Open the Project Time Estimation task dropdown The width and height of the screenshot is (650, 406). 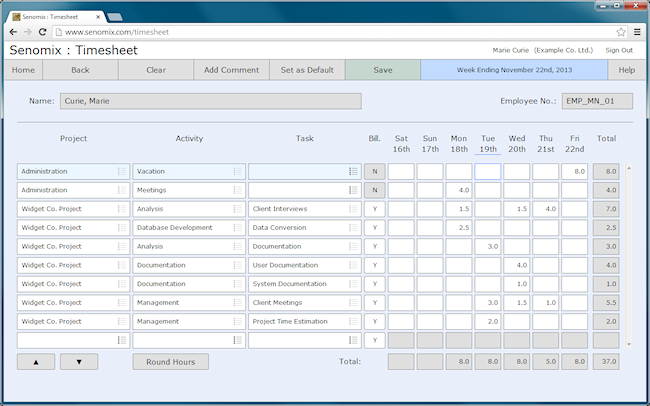305,321
